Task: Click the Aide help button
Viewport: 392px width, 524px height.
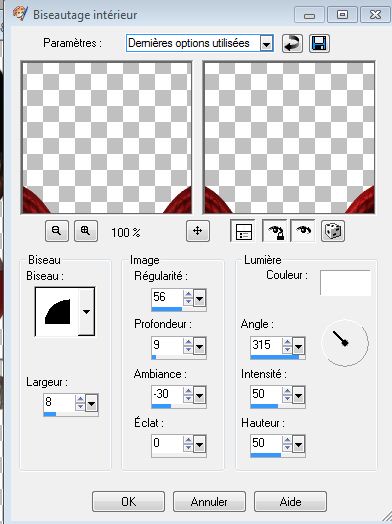Action: [290, 501]
